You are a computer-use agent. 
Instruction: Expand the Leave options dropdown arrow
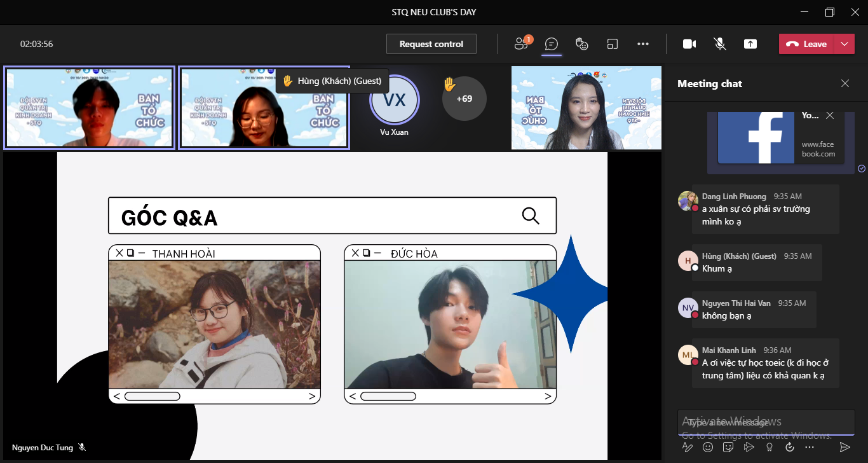pyautogui.click(x=844, y=44)
